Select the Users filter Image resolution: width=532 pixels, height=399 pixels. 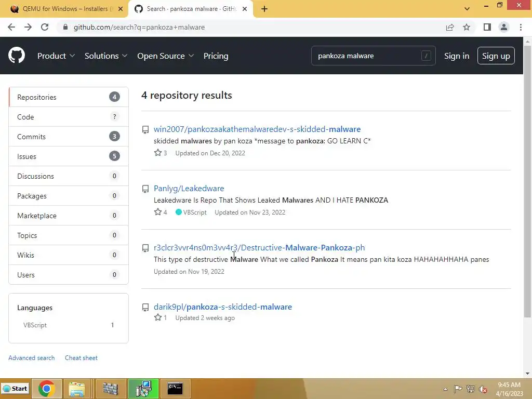coord(69,274)
